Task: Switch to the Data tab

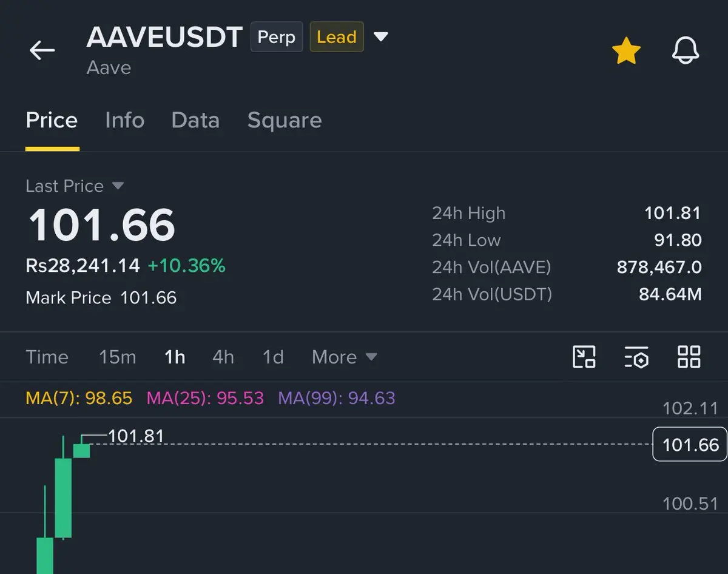Action: click(195, 120)
